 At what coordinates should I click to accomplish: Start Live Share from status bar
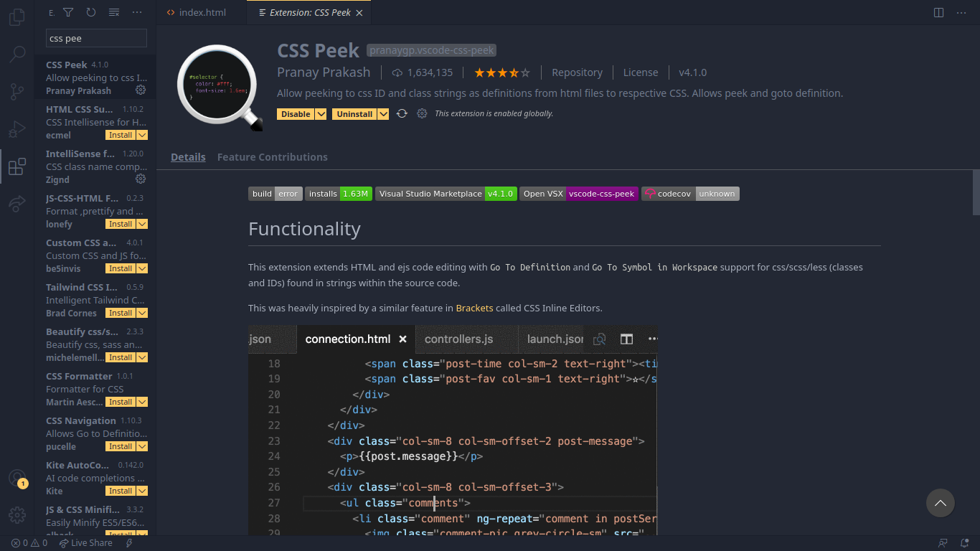(x=86, y=543)
